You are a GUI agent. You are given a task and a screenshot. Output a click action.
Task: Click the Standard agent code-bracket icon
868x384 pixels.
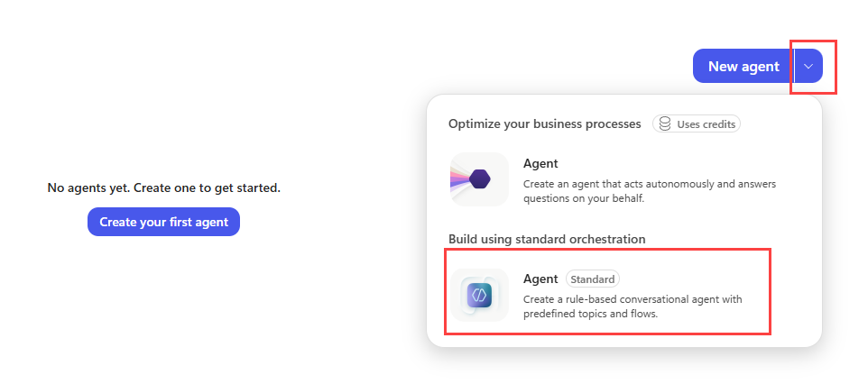point(479,295)
